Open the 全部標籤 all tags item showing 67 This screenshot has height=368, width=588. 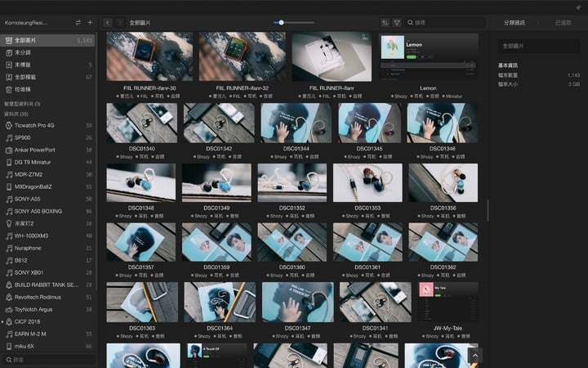click(47, 77)
